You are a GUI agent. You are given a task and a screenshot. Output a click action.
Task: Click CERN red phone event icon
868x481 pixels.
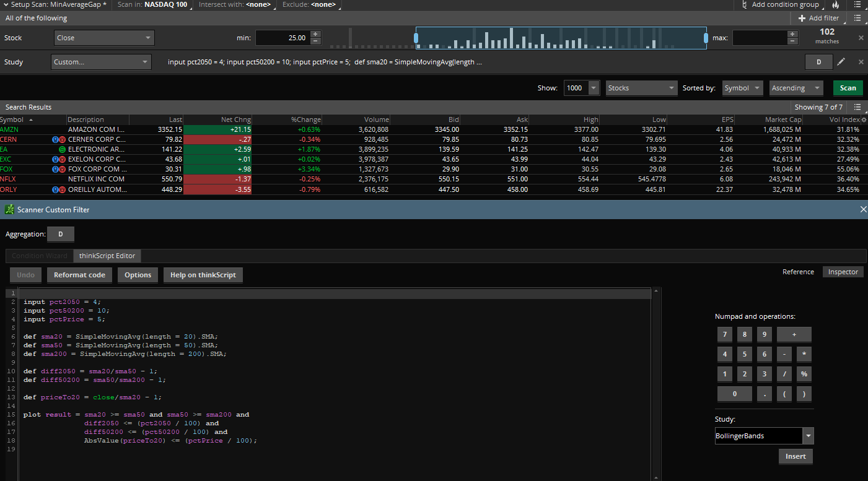click(x=63, y=139)
